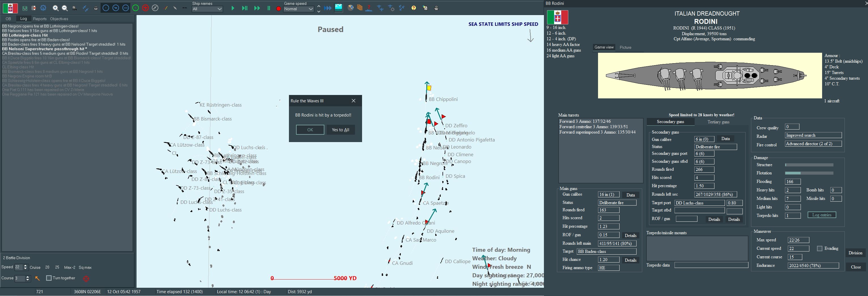Viewport: 868px width, 296px height.
Task: Switch to the OB tab
Action: 8,19
